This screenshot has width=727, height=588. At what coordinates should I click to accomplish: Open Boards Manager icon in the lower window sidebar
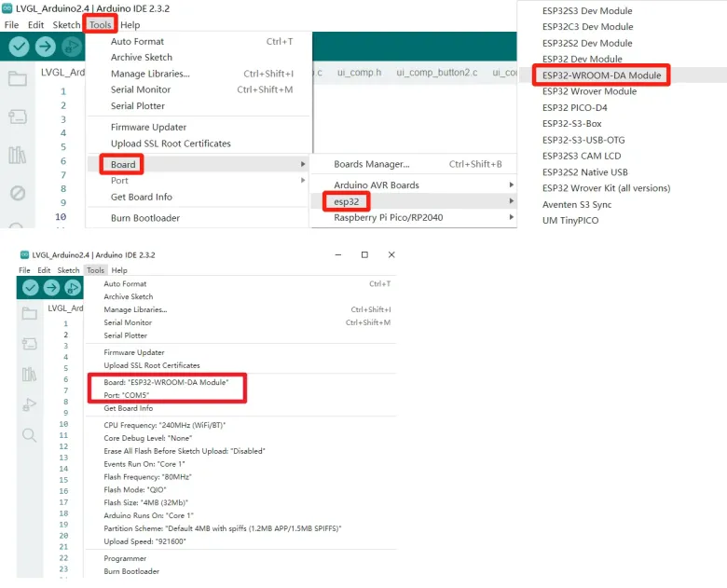tap(29, 344)
